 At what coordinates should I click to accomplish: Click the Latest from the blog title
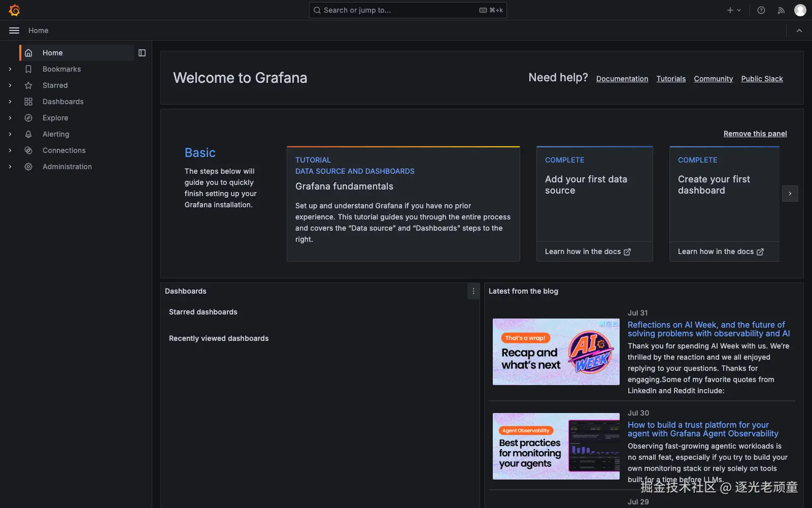[523, 291]
